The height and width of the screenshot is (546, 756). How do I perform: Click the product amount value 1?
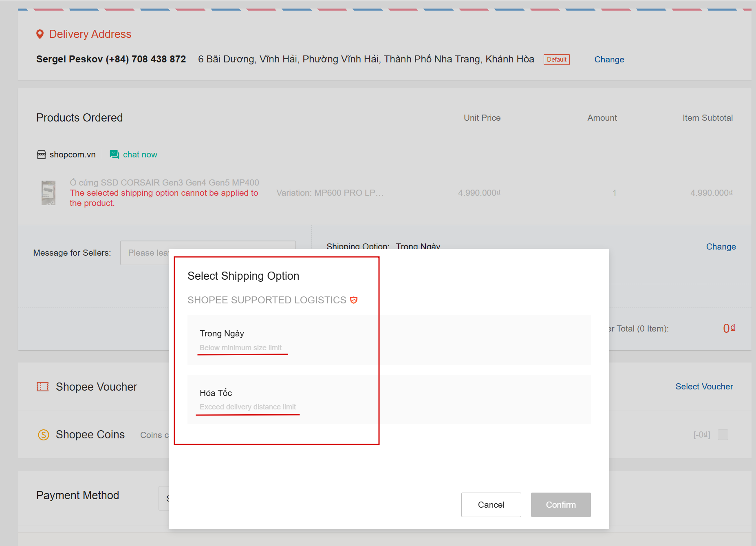[x=614, y=193]
